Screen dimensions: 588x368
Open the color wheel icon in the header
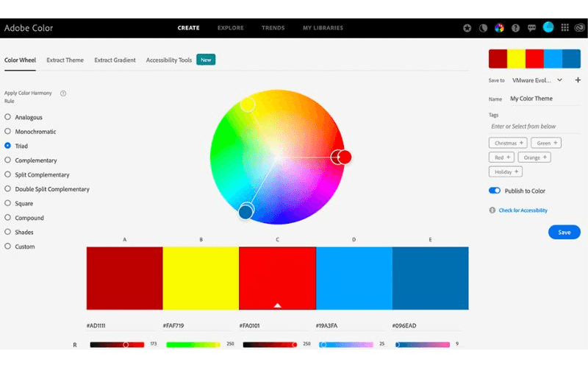pos(499,28)
